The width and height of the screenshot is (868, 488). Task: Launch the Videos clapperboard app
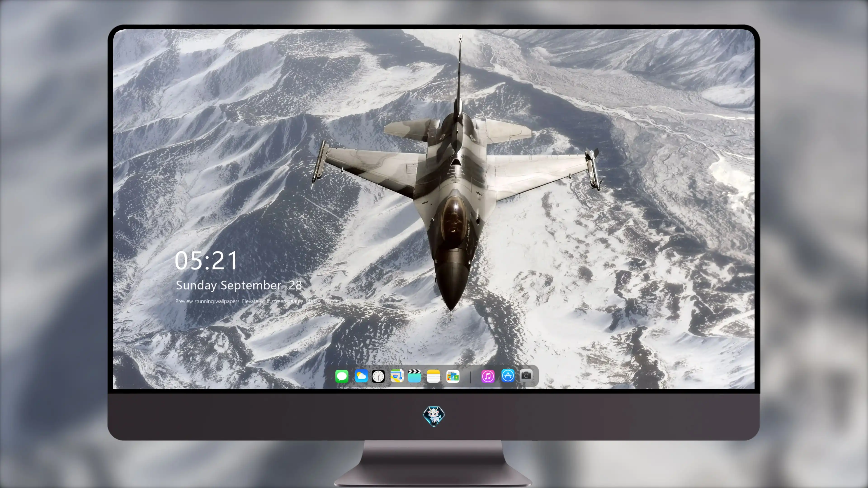point(415,376)
